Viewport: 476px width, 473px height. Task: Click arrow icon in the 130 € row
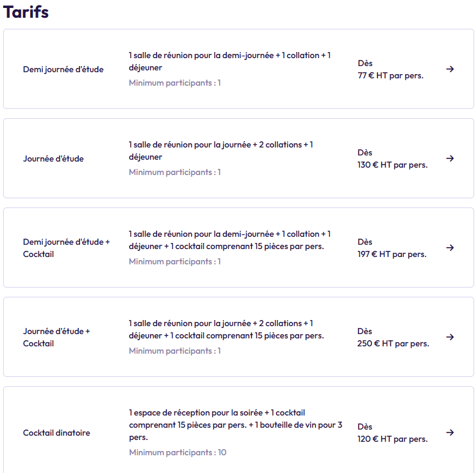click(x=450, y=158)
